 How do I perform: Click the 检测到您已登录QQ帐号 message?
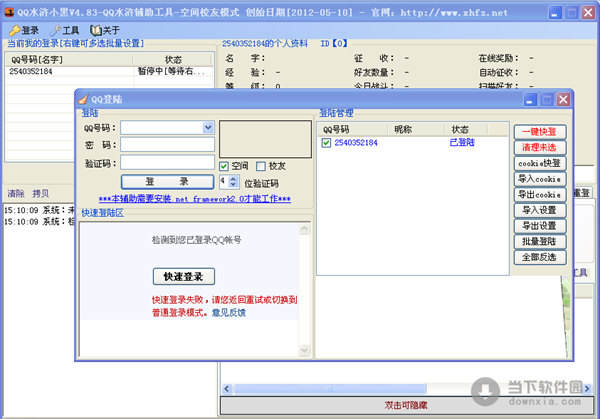pyautogui.click(x=197, y=240)
